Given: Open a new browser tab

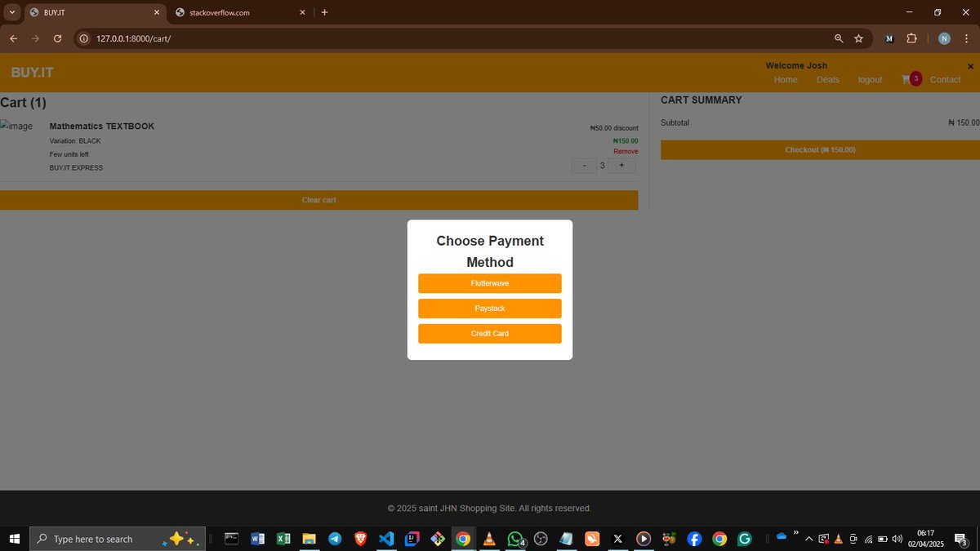Looking at the screenshot, I should coord(324,12).
